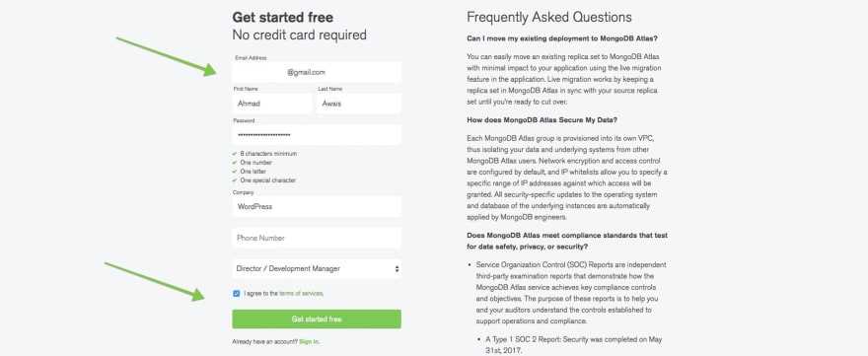
Task: Click the green Get started free button
Action: (316, 320)
